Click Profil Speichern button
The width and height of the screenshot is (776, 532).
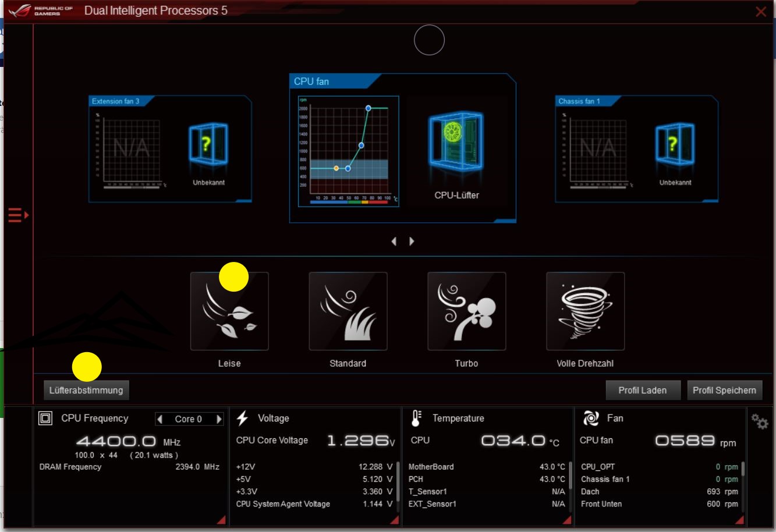[x=724, y=391]
